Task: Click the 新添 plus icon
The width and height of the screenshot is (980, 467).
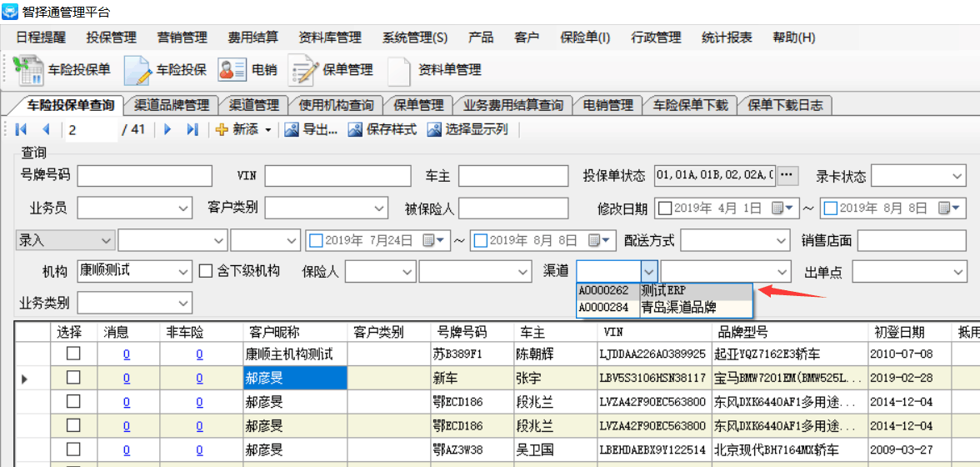Action: [222, 129]
